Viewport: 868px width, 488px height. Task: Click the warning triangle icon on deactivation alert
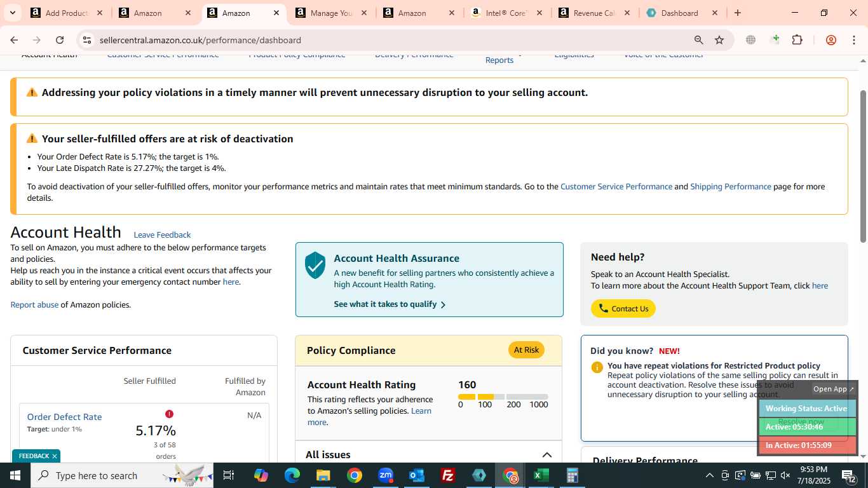click(32, 139)
